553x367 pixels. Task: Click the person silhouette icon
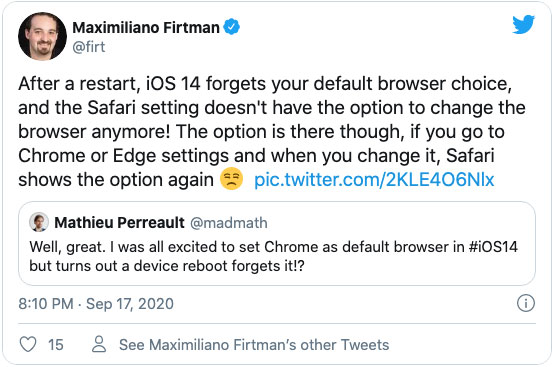point(99,344)
